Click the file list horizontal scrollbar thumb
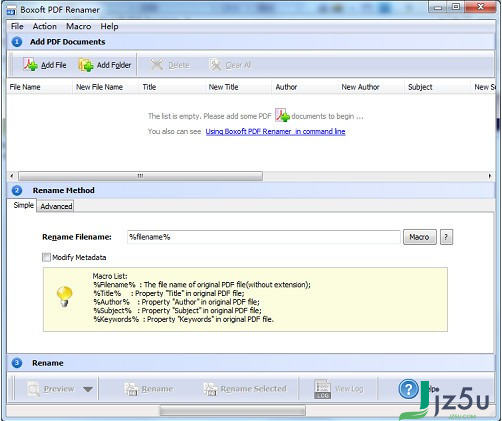 point(140,176)
